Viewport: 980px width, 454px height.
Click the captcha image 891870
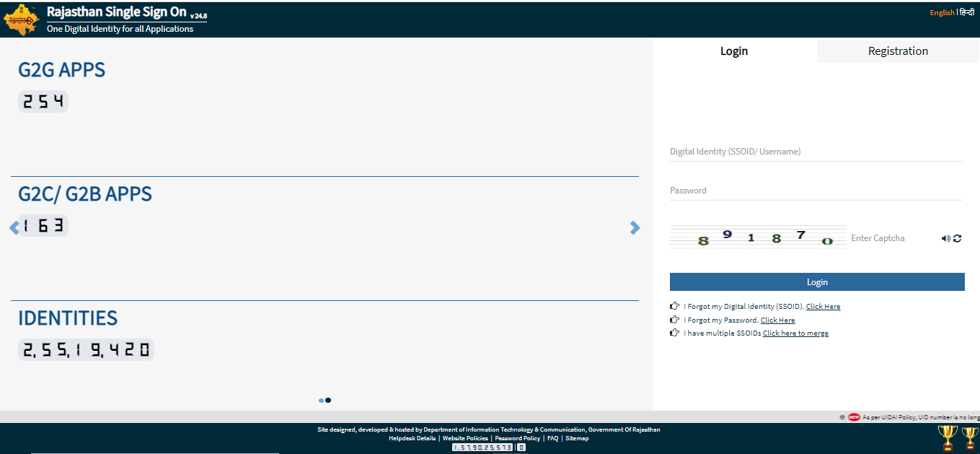(x=758, y=237)
